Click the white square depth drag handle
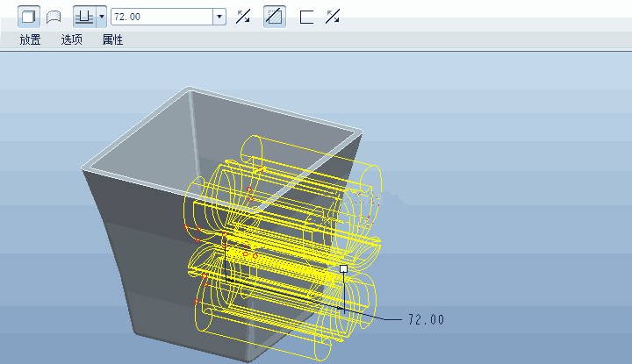 [343, 268]
